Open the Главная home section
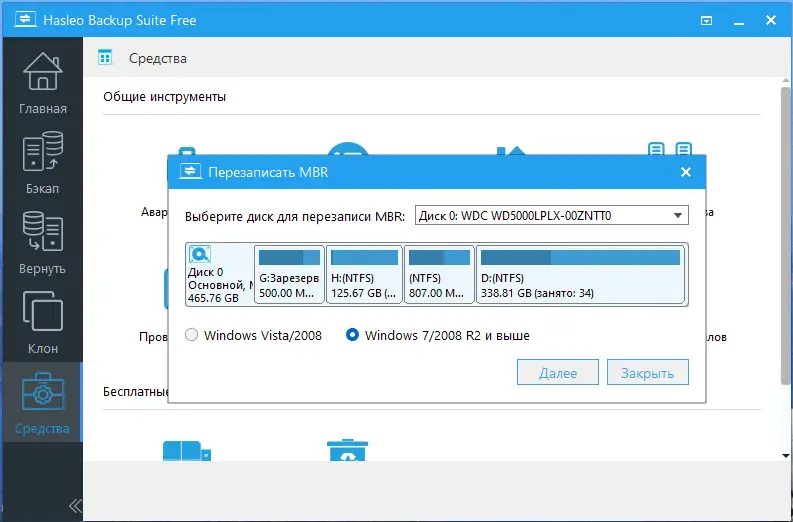Screen dimensions: 793x522 click(x=42, y=82)
